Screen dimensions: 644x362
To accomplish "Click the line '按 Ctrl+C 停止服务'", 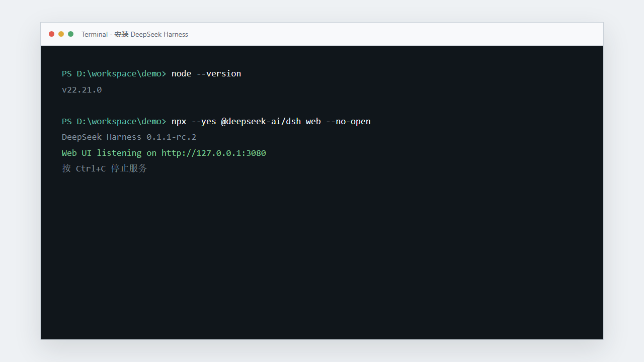I will (105, 168).
